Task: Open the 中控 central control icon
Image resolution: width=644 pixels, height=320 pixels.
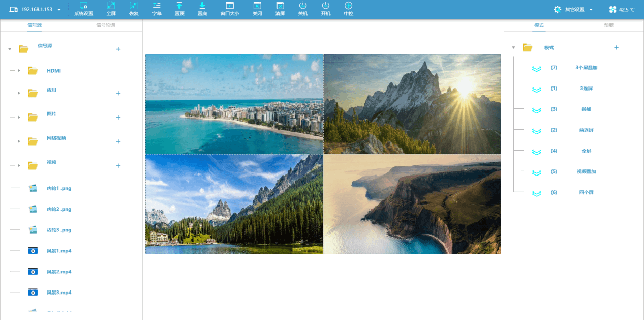Action: (348, 9)
